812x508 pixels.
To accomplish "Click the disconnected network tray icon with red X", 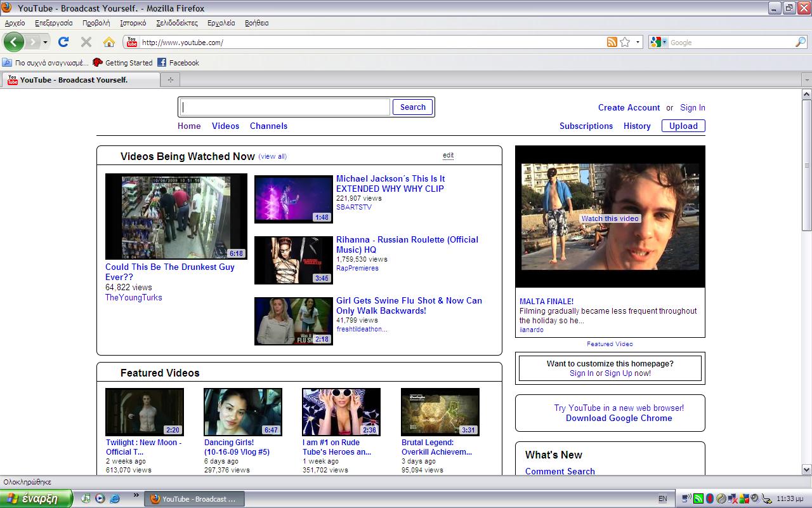I will pos(733,498).
